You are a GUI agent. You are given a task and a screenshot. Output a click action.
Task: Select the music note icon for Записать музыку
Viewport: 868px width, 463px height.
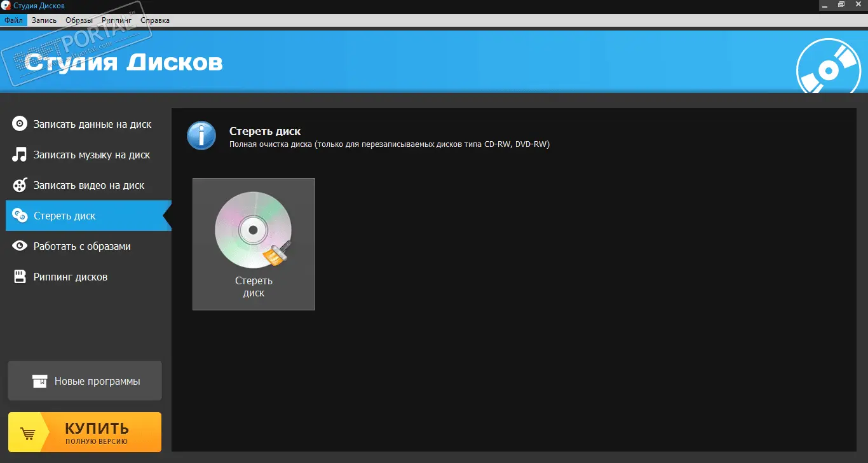pyautogui.click(x=20, y=155)
